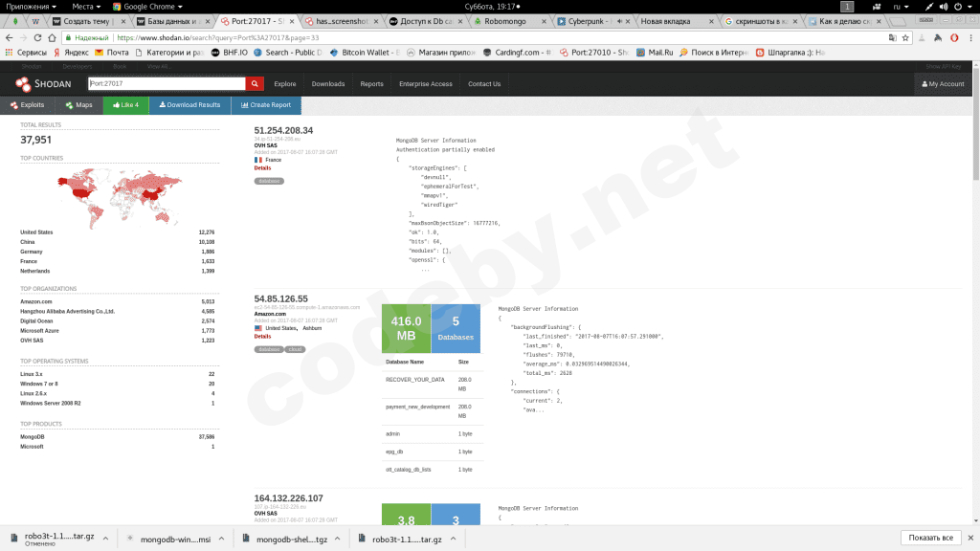Like this search with thumbs-up button
The height and width of the screenshot is (551, 980).
[125, 105]
